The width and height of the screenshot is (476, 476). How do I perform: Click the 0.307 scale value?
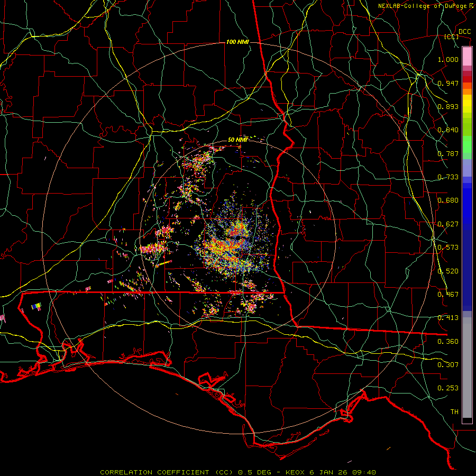(448, 365)
